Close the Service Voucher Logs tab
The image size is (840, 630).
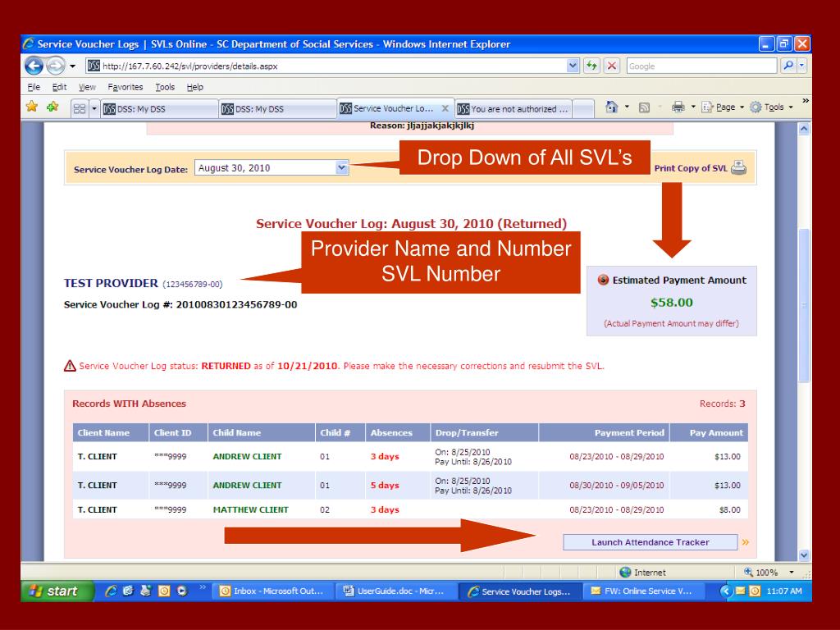[x=445, y=108]
